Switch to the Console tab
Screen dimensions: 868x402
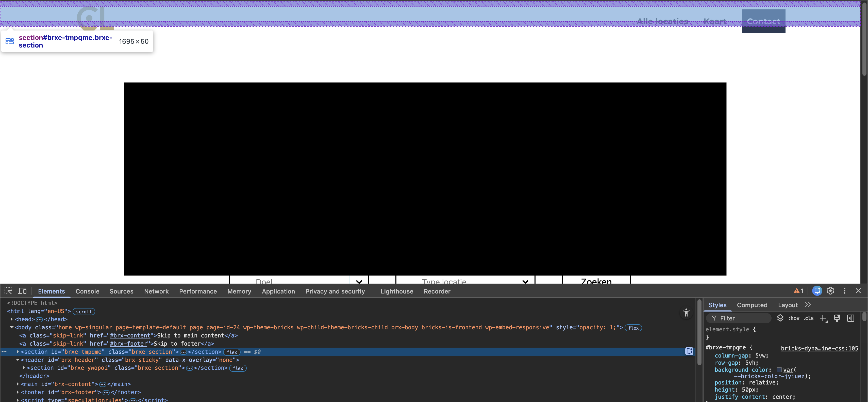pyautogui.click(x=87, y=291)
